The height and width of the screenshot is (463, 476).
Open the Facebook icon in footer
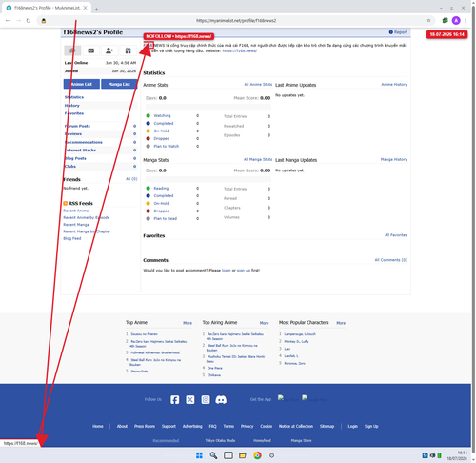coord(174,400)
